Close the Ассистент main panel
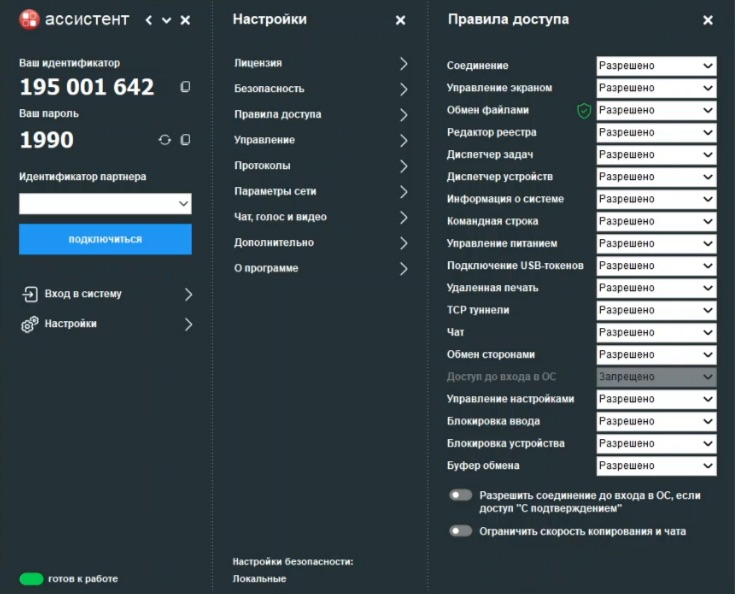The width and height of the screenshot is (735, 594). [x=186, y=20]
